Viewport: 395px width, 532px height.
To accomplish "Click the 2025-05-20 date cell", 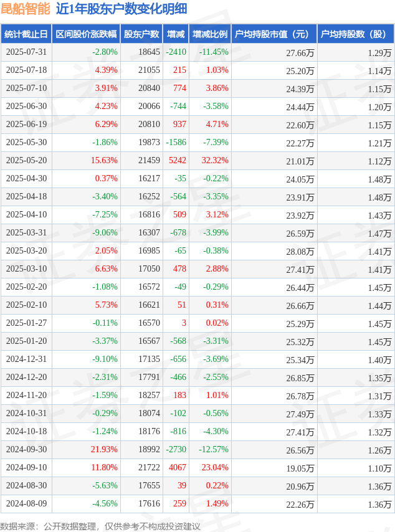I will click(26, 160).
